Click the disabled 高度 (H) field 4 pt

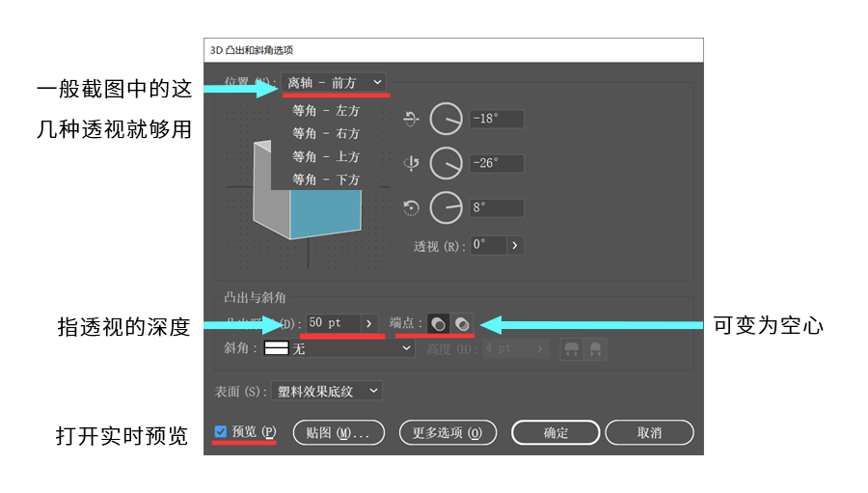point(508,348)
